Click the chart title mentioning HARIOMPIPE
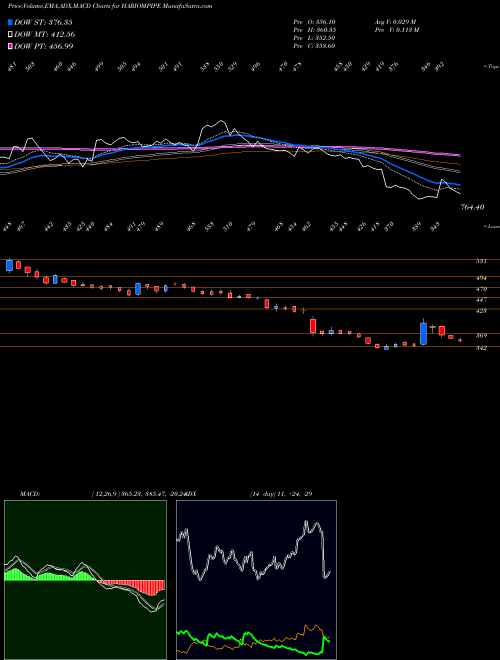Image resolution: width=500 pixels, height=660 pixels. pyautogui.click(x=110, y=6)
